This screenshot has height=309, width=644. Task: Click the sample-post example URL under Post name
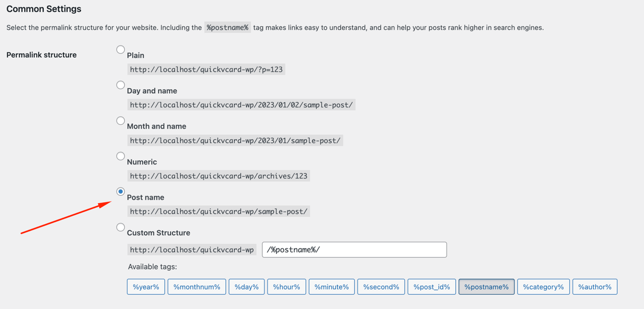click(218, 212)
